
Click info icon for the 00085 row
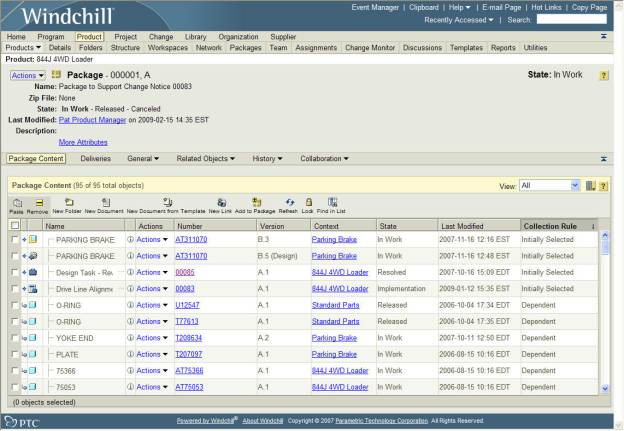[130, 272]
